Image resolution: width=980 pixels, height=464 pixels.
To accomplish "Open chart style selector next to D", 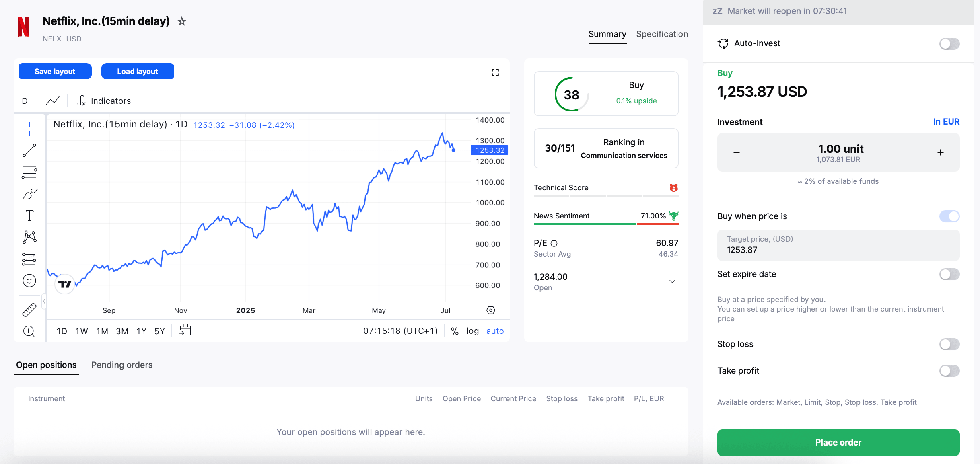I will click(52, 101).
